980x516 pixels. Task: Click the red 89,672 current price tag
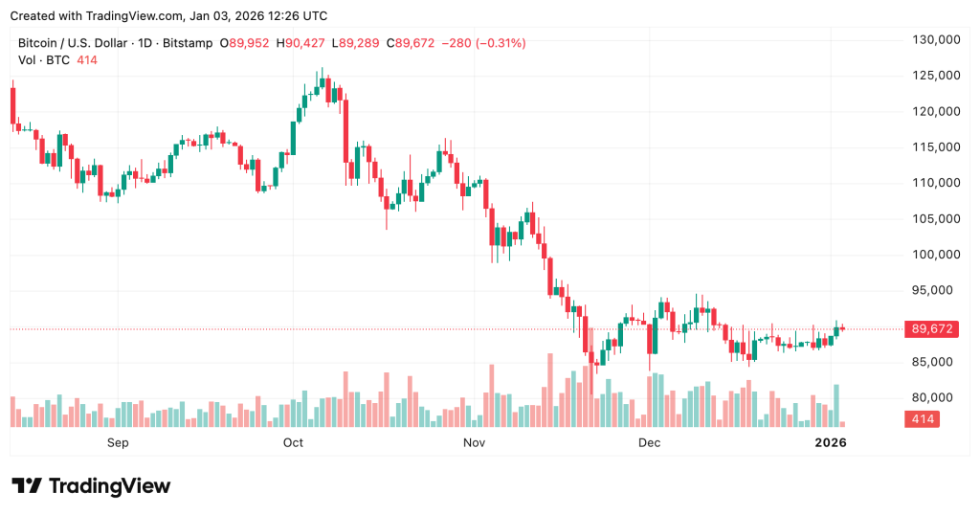[x=934, y=328]
